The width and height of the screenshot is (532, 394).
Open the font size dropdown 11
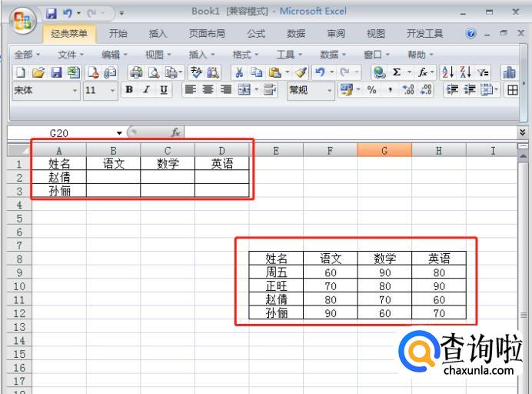112,91
